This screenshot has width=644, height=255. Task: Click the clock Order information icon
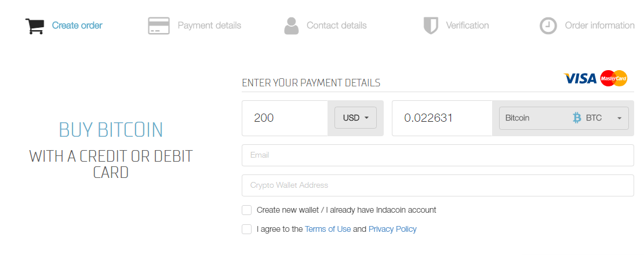coord(548,26)
